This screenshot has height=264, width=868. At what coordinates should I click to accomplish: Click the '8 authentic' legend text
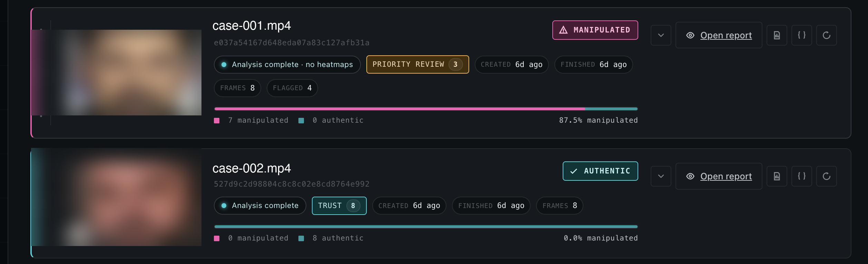point(338,238)
